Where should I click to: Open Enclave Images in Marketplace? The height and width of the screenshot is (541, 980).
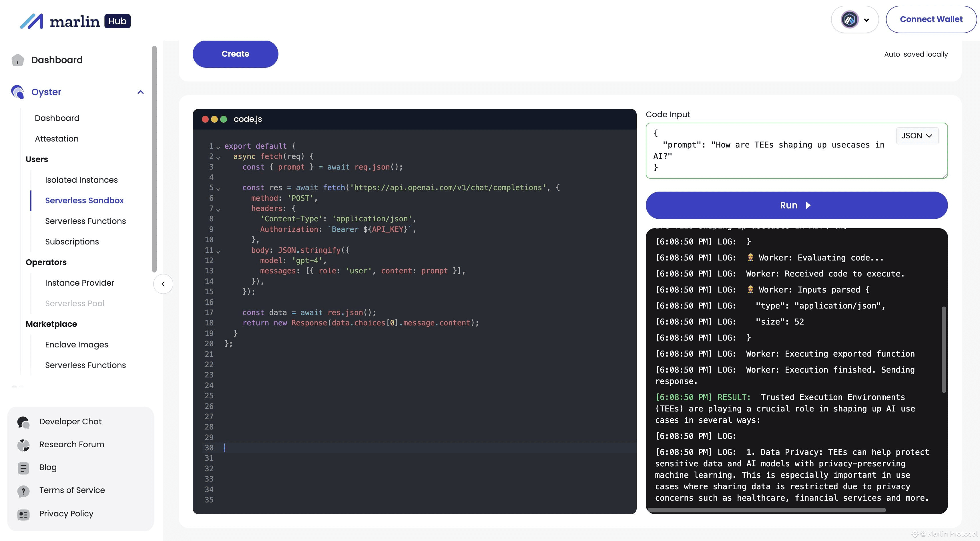point(76,345)
